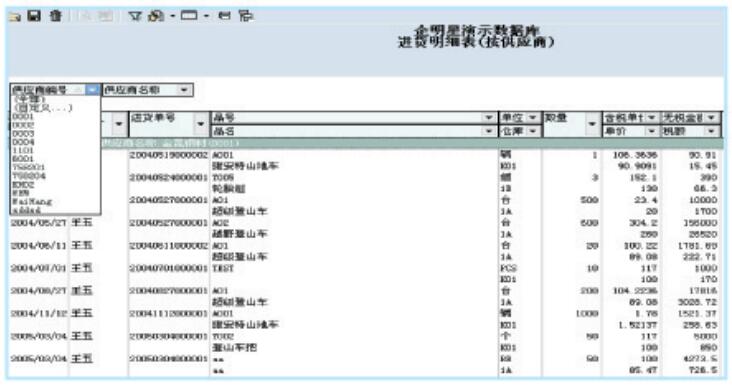Click the window layout toolbar icon
This screenshot has width=732, height=385.
point(189,16)
